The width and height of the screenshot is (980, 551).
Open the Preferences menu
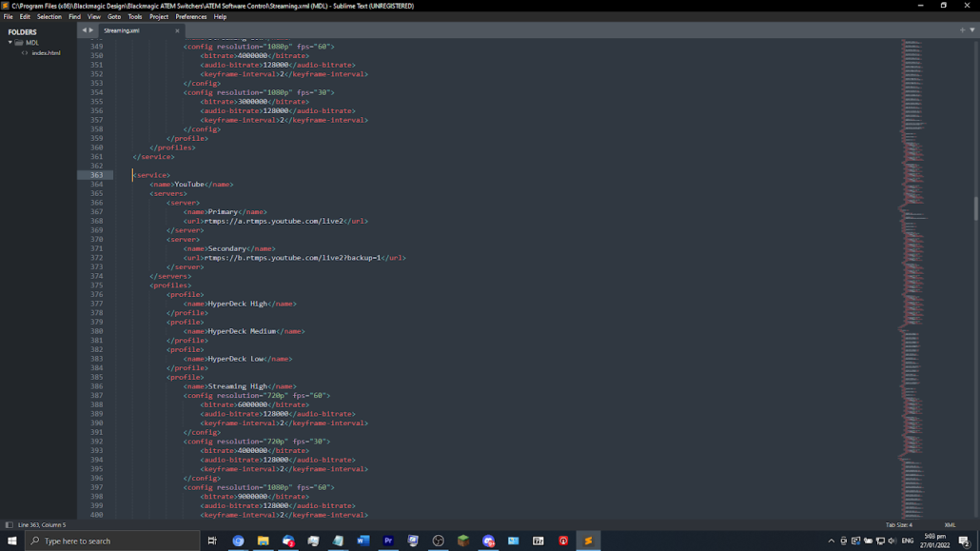click(190, 16)
